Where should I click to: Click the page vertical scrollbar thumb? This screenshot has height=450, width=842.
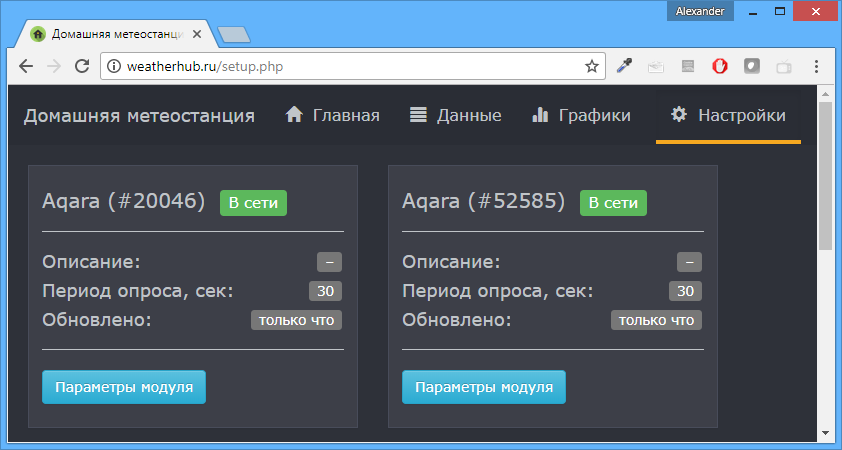(x=825, y=176)
